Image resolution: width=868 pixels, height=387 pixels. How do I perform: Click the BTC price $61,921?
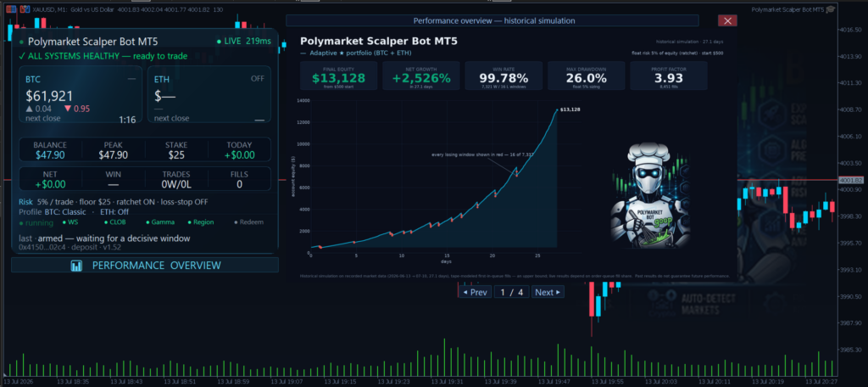pos(49,96)
